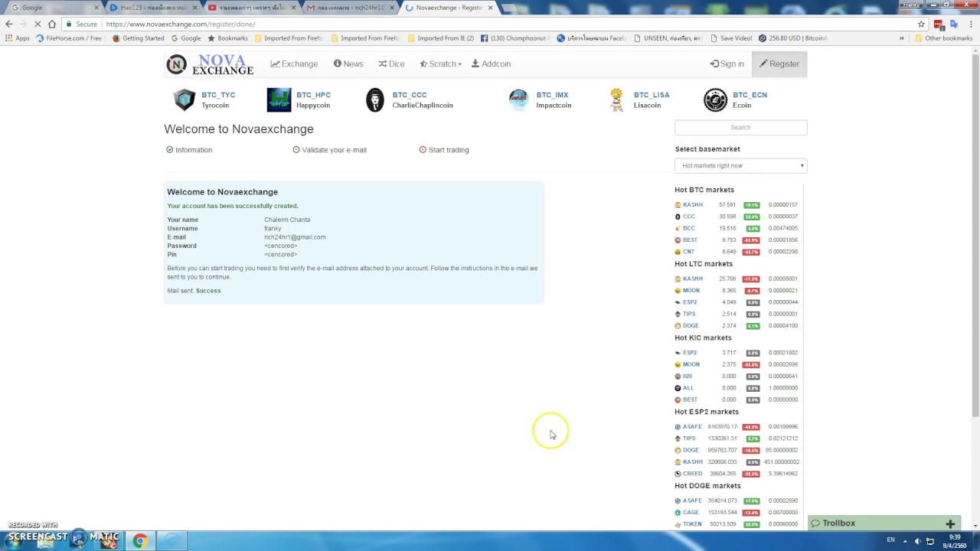The height and width of the screenshot is (551, 980).
Task: Select the Validate your e-mail step
Action: pos(329,150)
